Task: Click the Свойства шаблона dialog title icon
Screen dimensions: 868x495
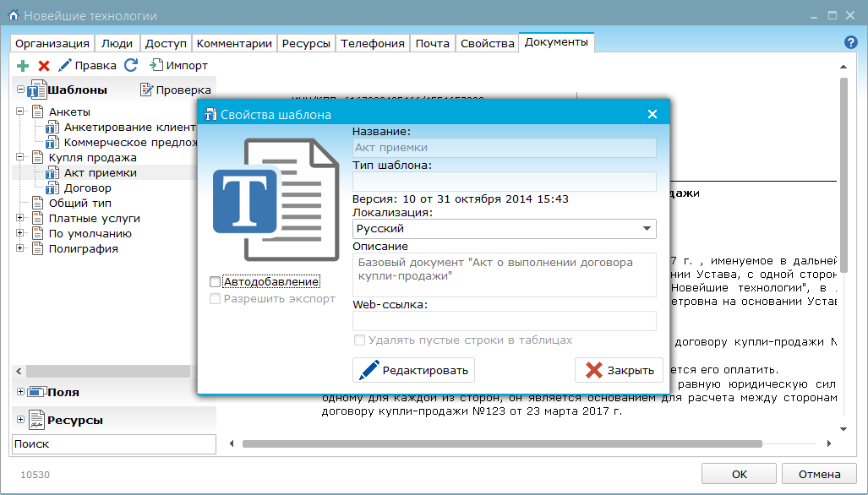Action: click(x=210, y=115)
